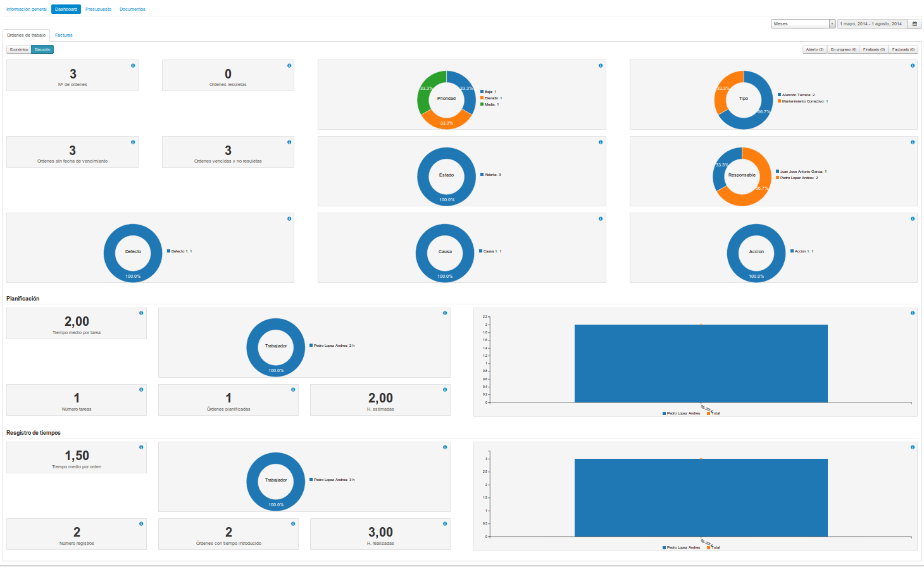This screenshot has height=567, width=924.
Task: Click Pedro Lopez Andreu legend in Responsable chart
Action: (x=797, y=178)
